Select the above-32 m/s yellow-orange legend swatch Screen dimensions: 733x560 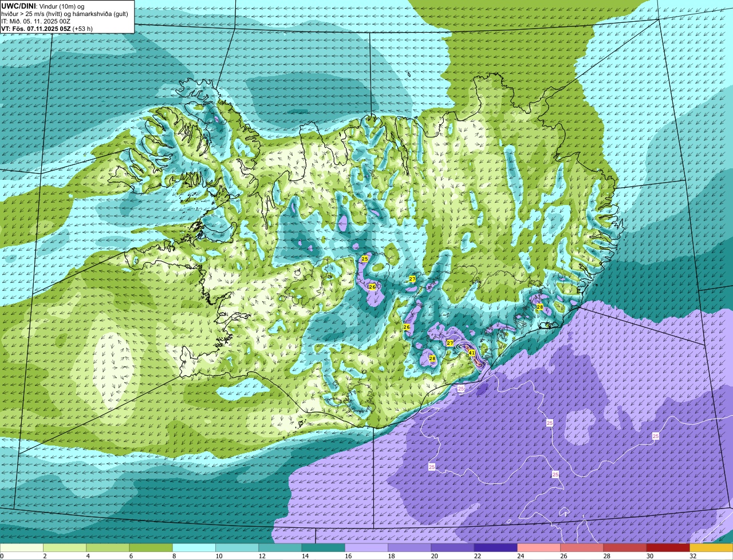[711, 548]
